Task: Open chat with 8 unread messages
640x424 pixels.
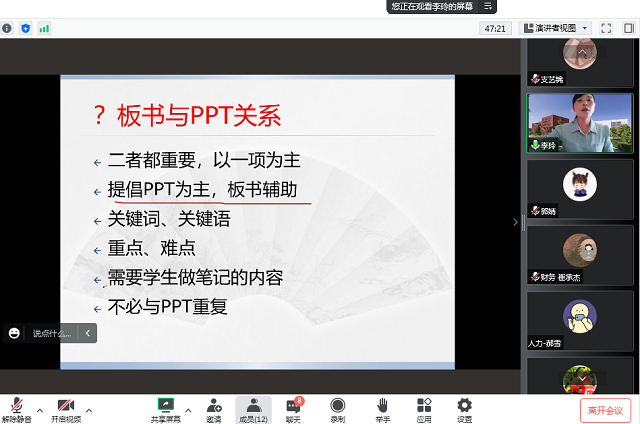Action: 294,409
